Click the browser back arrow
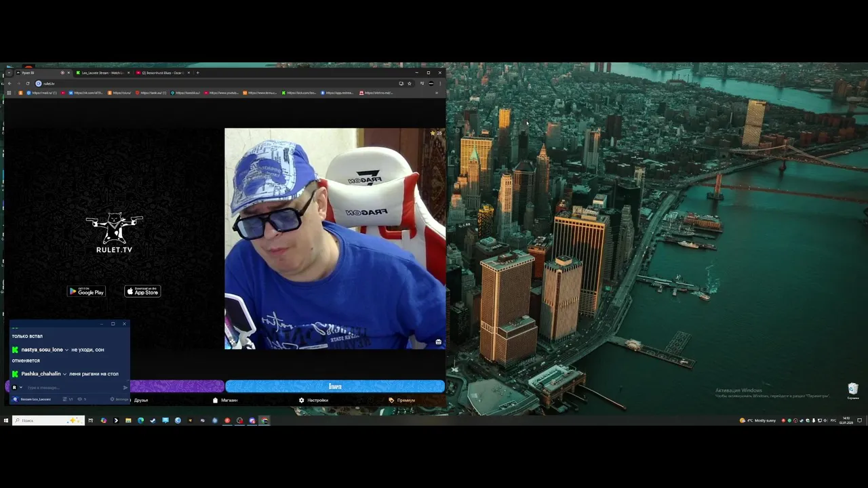 click(9, 83)
